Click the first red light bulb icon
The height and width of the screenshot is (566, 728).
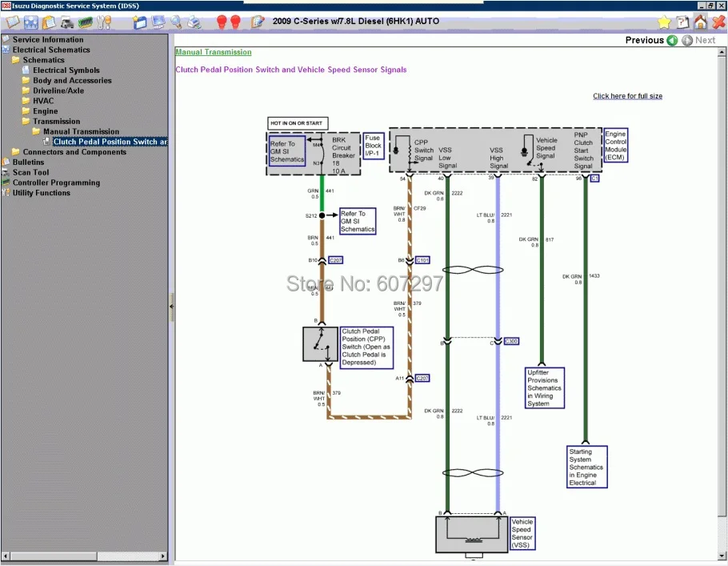[222, 22]
